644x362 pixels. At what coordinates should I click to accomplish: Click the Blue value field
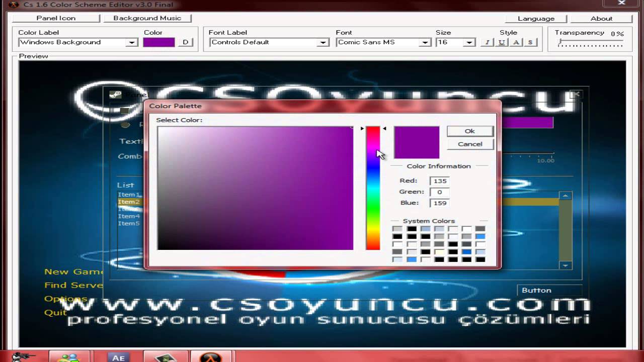439,203
